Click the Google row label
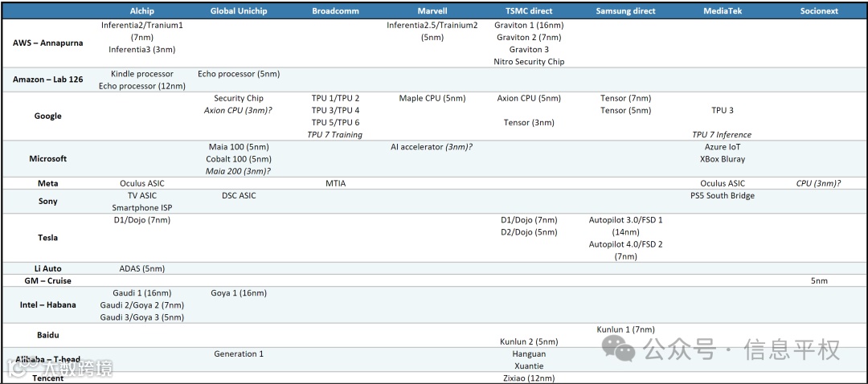868x384 pixels. click(48, 116)
